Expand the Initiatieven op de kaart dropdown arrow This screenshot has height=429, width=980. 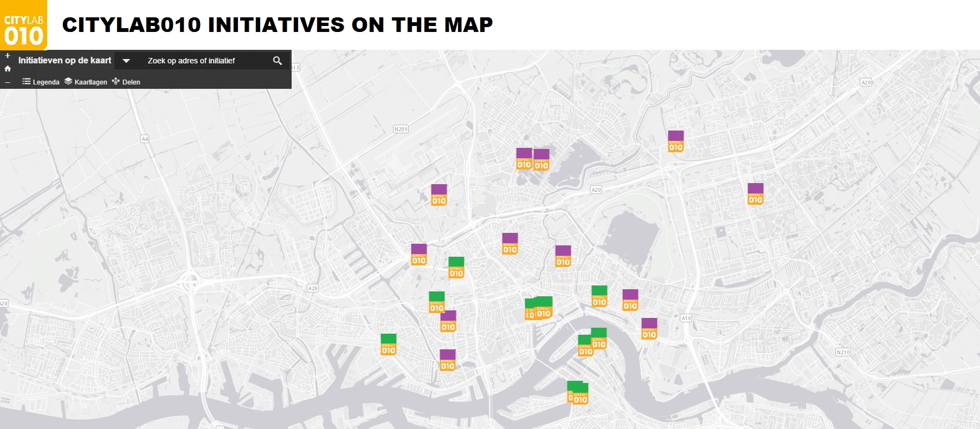pyautogui.click(x=126, y=61)
